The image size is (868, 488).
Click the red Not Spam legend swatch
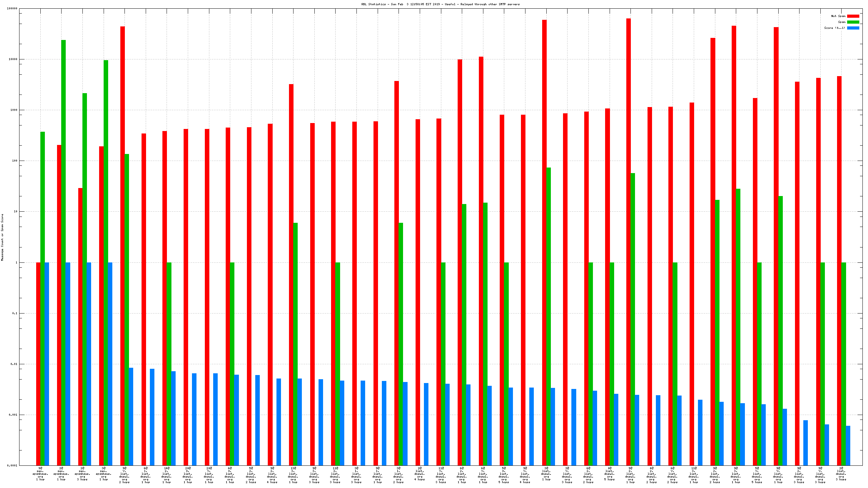tap(853, 16)
